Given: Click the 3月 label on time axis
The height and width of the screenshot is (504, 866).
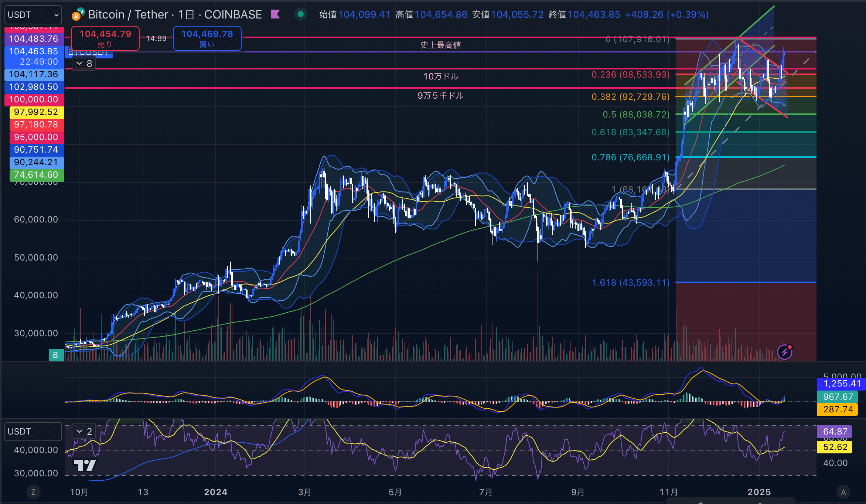Looking at the screenshot, I should coord(304,492).
